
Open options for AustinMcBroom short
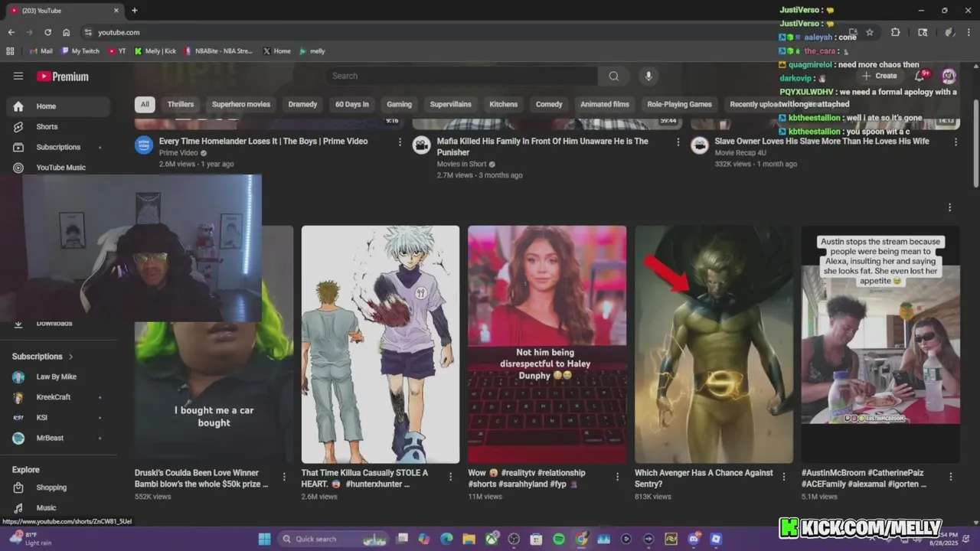click(950, 477)
